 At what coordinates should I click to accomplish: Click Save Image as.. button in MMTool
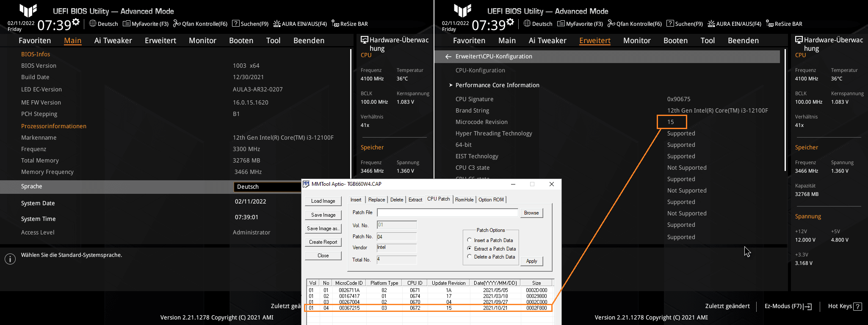tap(323, 229)
